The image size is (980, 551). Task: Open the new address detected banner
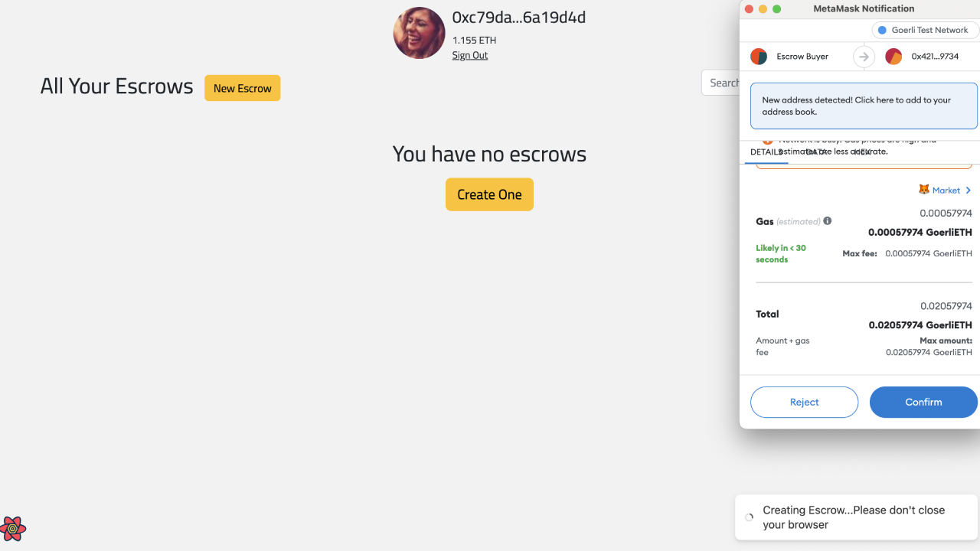864,105
